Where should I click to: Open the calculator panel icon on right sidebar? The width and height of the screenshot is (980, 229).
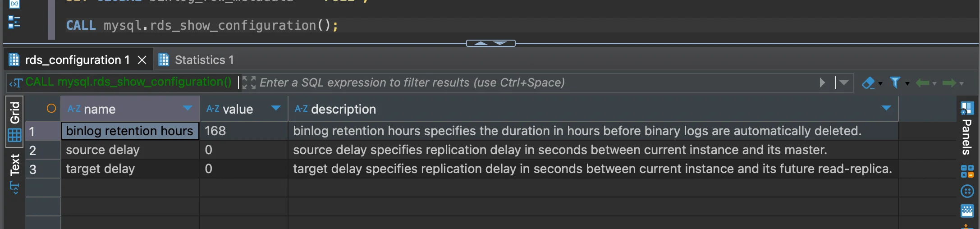967,171
